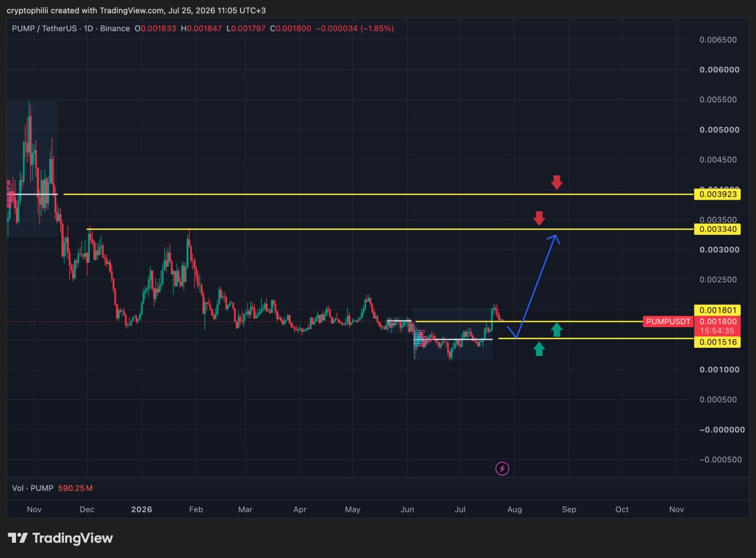Select the yellow horizontal line at 0.003923

378,194
